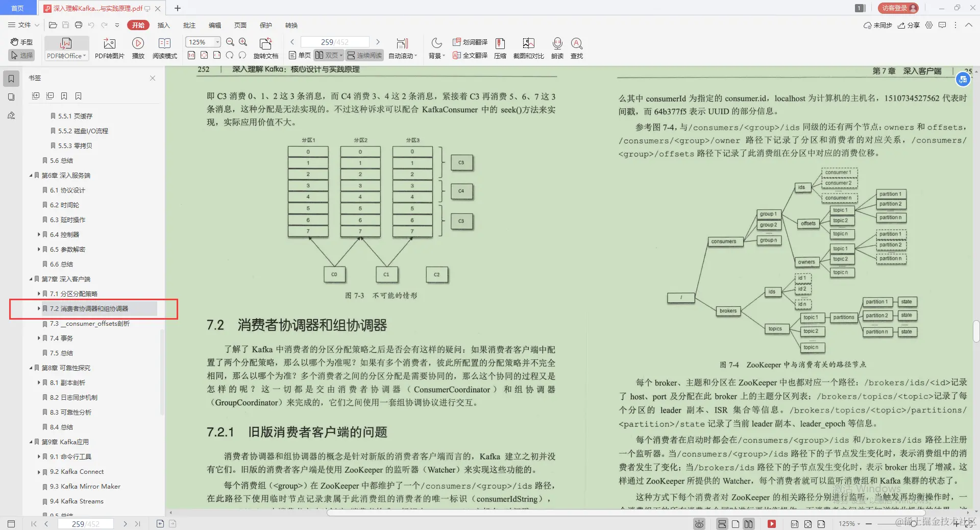Open the 压缩 compress tool
The width and height of the screenshot is (980, 530).
tap(500, 49)
